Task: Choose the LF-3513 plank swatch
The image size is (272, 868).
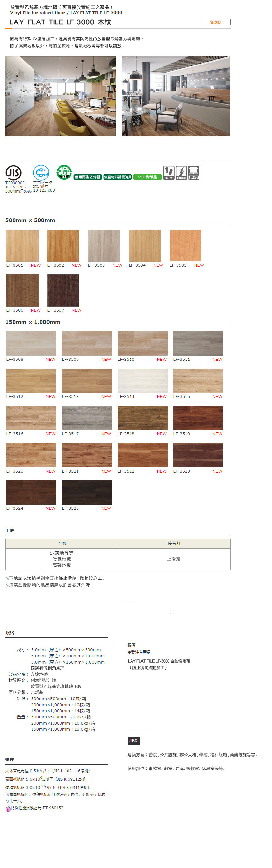Action: (x=87, y=380)
